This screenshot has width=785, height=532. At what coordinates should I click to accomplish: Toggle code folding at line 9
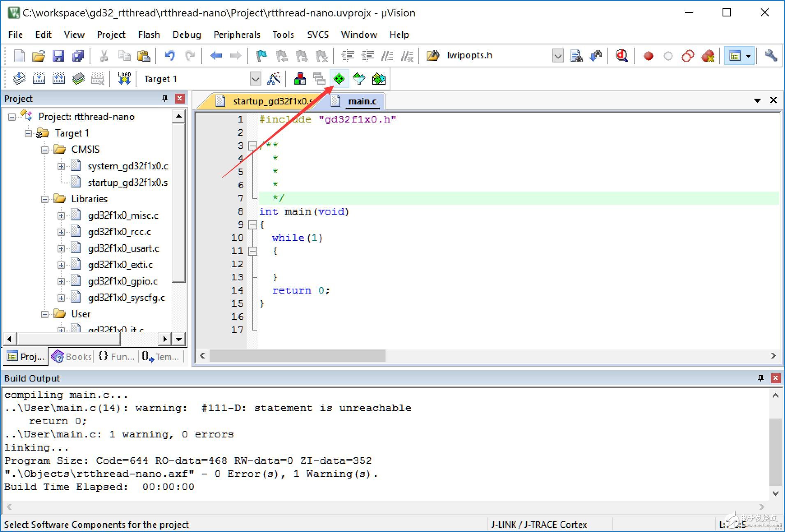coord(253,224)
